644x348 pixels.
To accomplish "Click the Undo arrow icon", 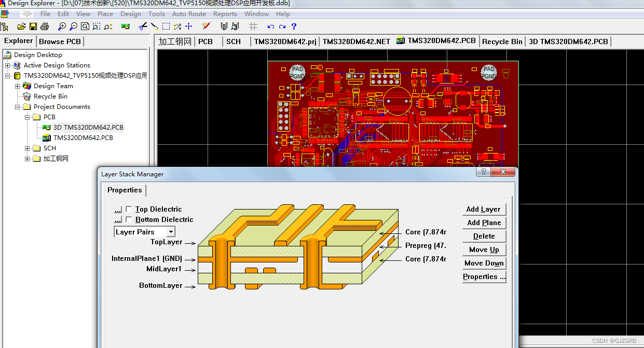I will (x=270, y=26).
